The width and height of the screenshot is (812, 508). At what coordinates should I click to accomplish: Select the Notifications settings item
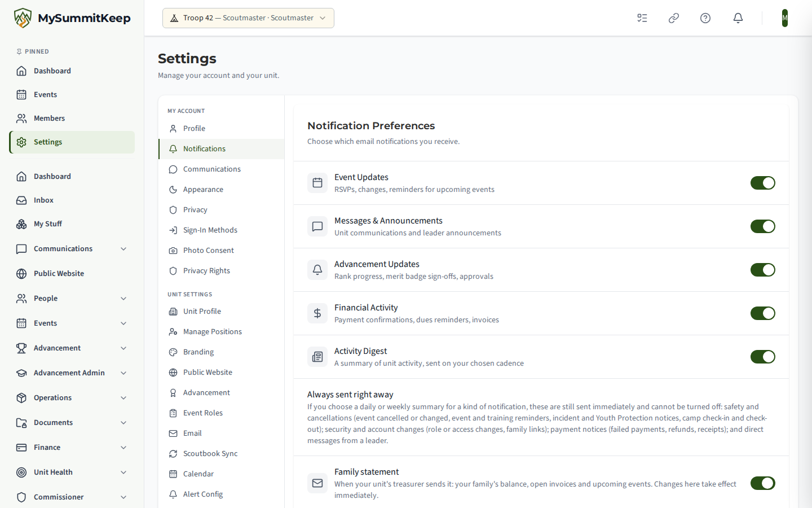point(221,149)
